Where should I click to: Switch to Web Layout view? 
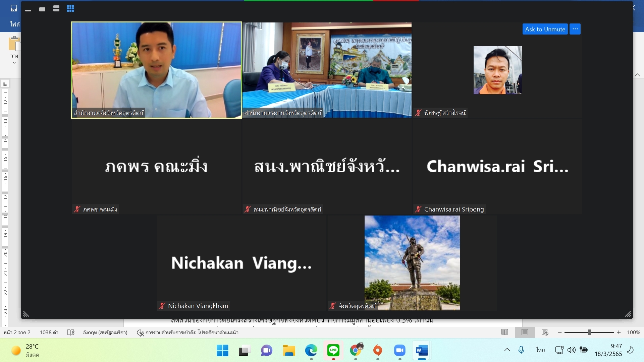click(x=545, y=332)
